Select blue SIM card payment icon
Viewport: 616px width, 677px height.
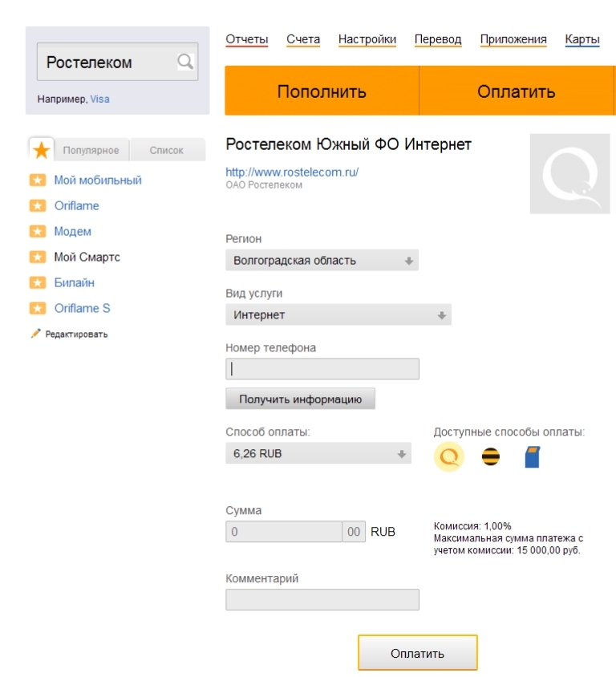(533, 457)
